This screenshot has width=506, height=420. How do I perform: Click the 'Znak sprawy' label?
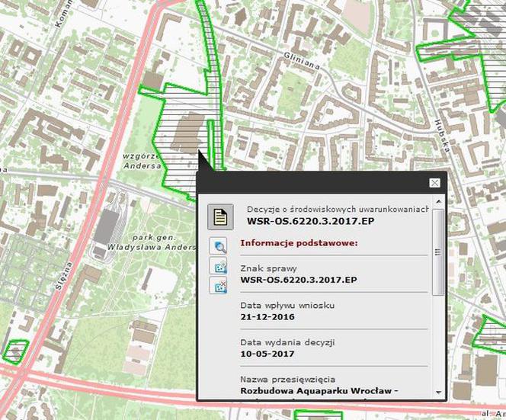(268, 268)
